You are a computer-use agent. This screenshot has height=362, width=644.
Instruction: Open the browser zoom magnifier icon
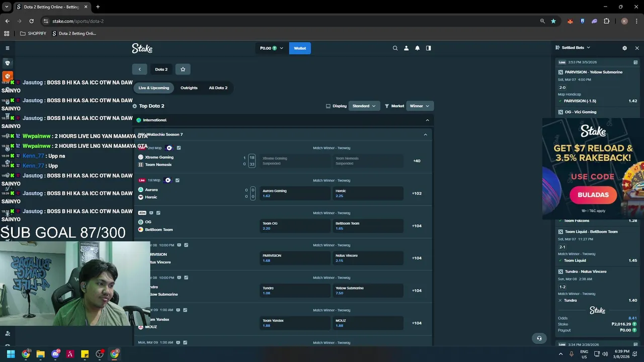pos(542,21)
